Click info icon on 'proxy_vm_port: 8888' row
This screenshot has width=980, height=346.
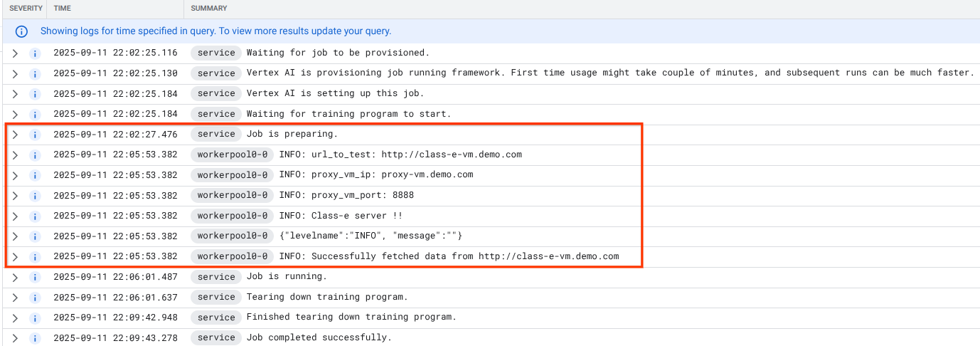click(34, 195)
